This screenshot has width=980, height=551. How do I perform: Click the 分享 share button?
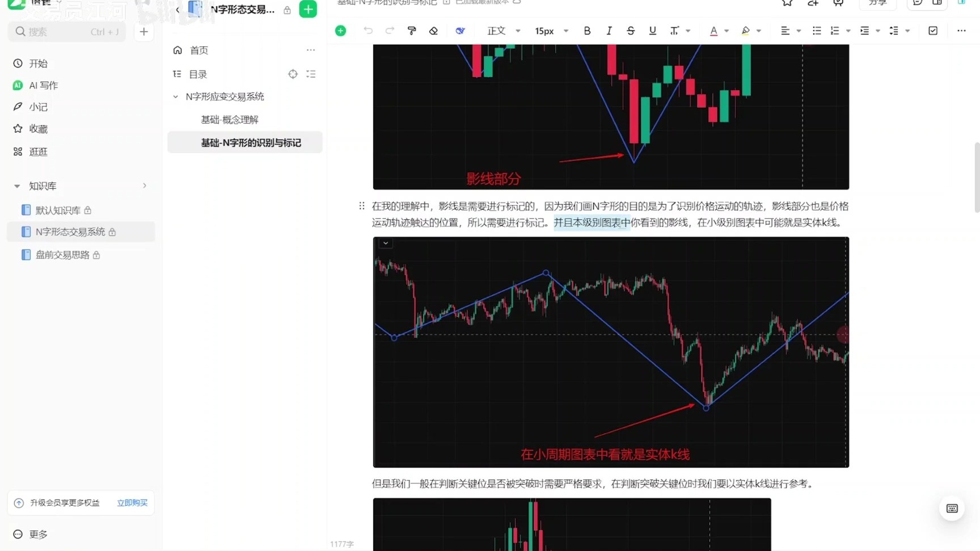877,3
